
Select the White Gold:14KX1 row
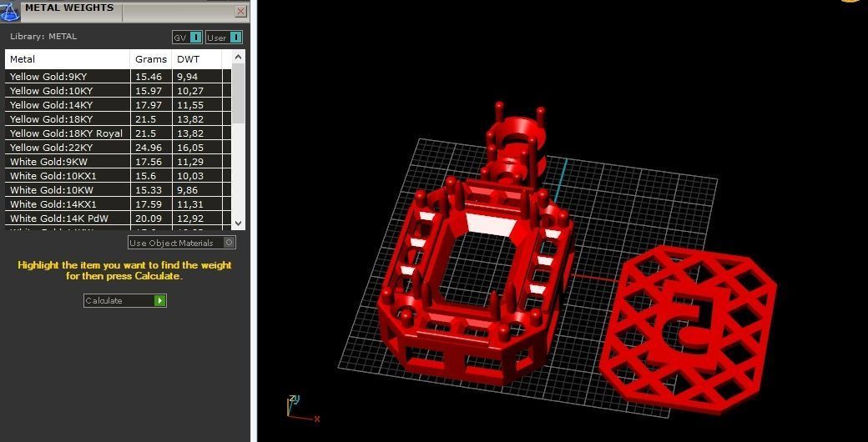[118, 204]
